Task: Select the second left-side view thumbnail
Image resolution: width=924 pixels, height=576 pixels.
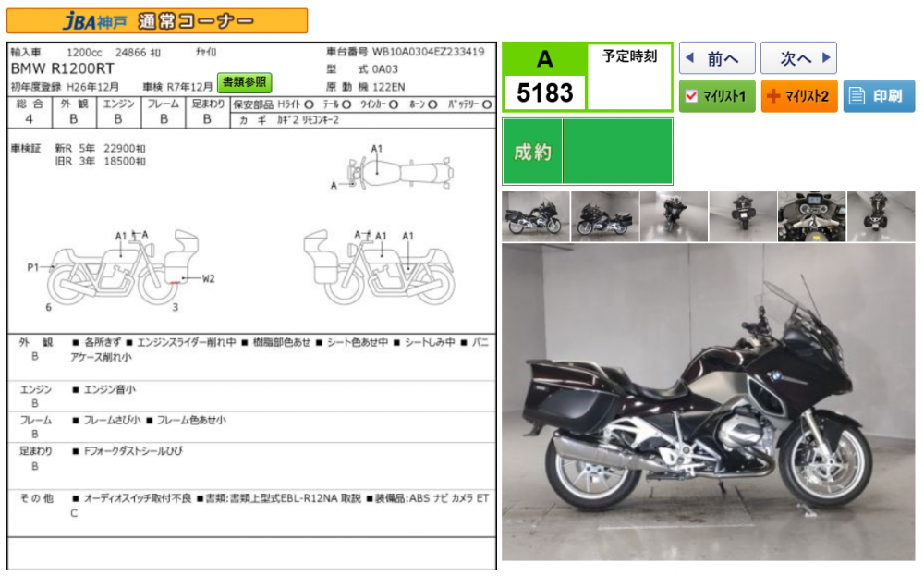Action: point(604,216)
